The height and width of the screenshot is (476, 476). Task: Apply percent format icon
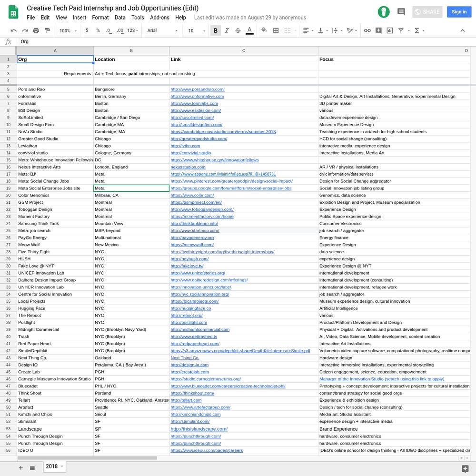98,30
